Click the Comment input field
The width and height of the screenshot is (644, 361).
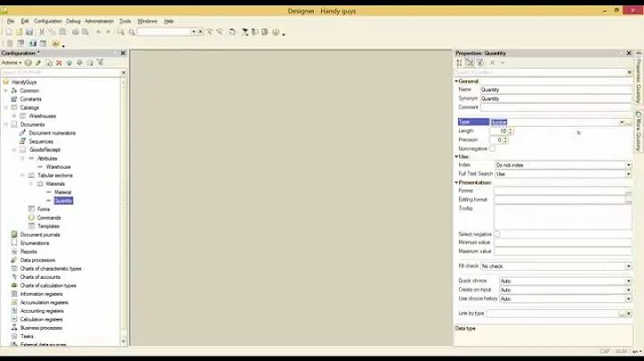click(555, 107)
